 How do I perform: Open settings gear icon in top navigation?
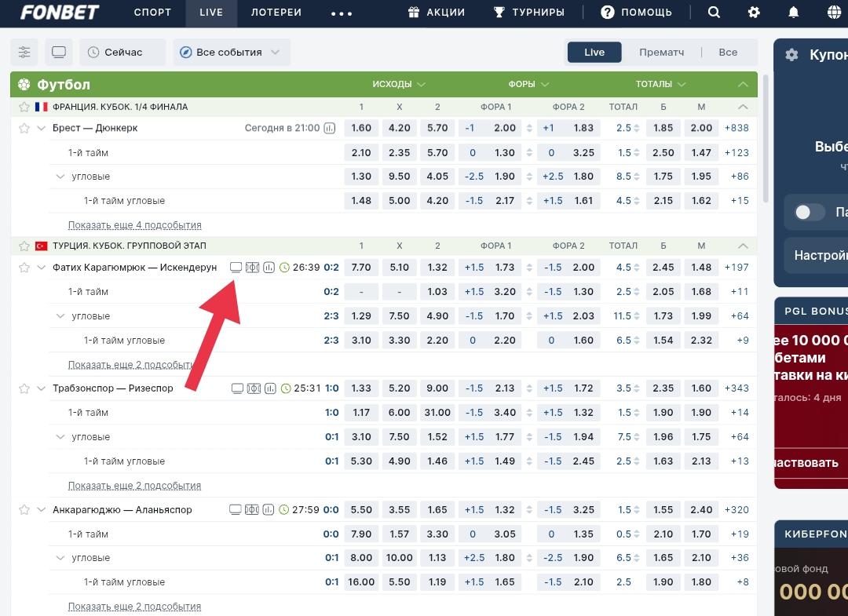click(x=754, y=13)
